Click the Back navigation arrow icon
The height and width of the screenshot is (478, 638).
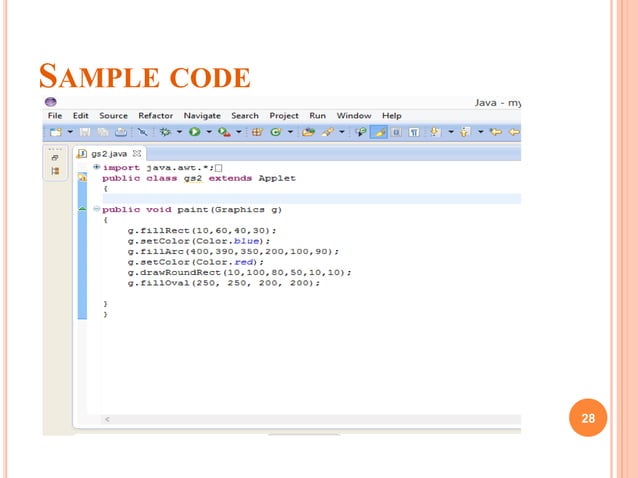[x=515, y=132]
